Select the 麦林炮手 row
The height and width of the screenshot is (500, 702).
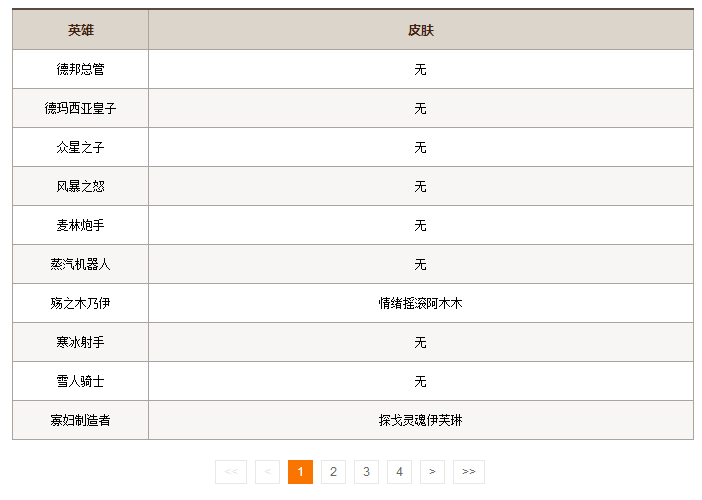point(81,225)
